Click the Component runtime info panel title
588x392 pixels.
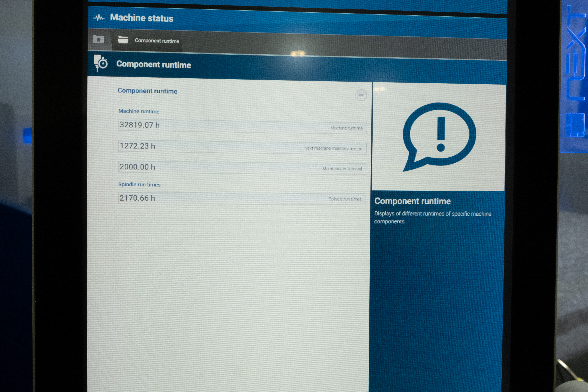pos(413,201)
